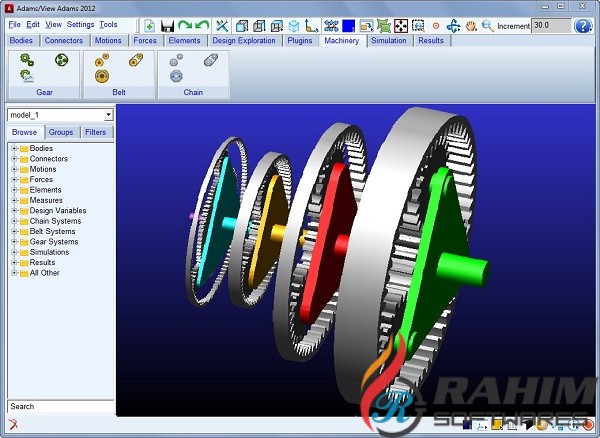Click the red center target icon
Viewport: 600px width, 438px height.
coord(436,26)
